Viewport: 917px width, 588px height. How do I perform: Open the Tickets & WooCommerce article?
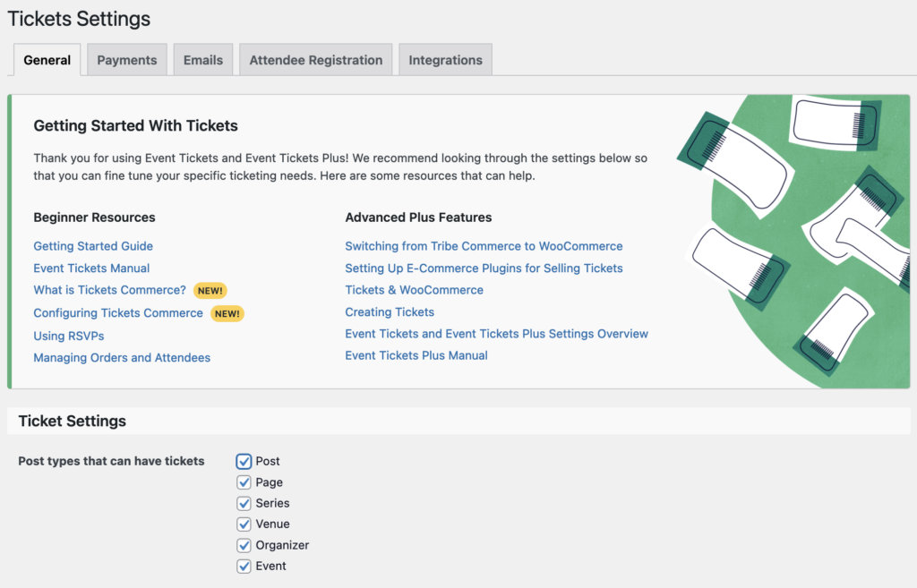click(414, 290)
